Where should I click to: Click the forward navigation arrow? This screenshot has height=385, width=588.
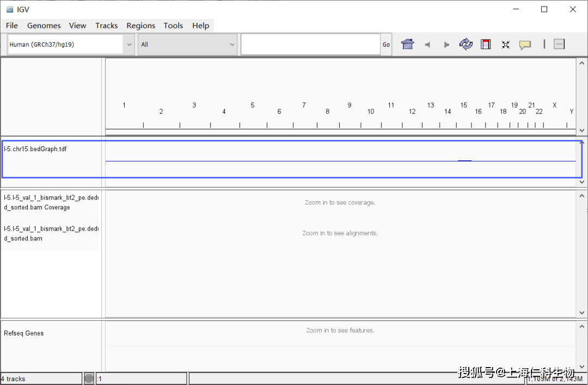446,45
